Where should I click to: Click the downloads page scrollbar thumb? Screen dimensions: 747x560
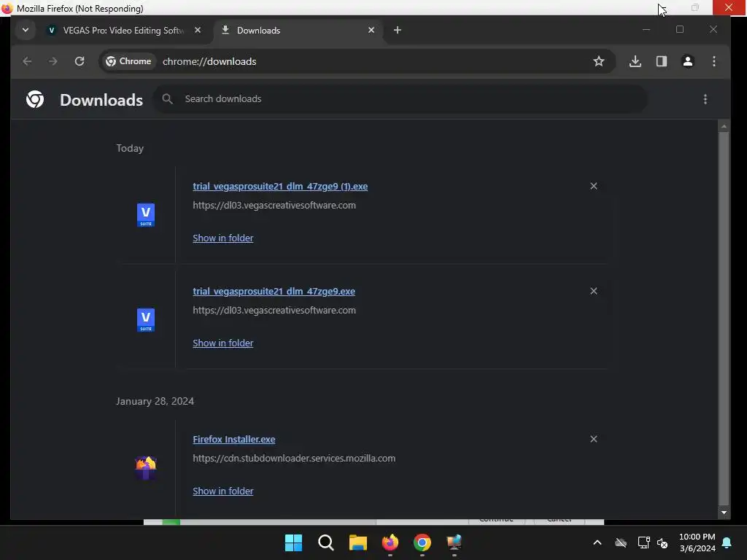tap(724, 318)
